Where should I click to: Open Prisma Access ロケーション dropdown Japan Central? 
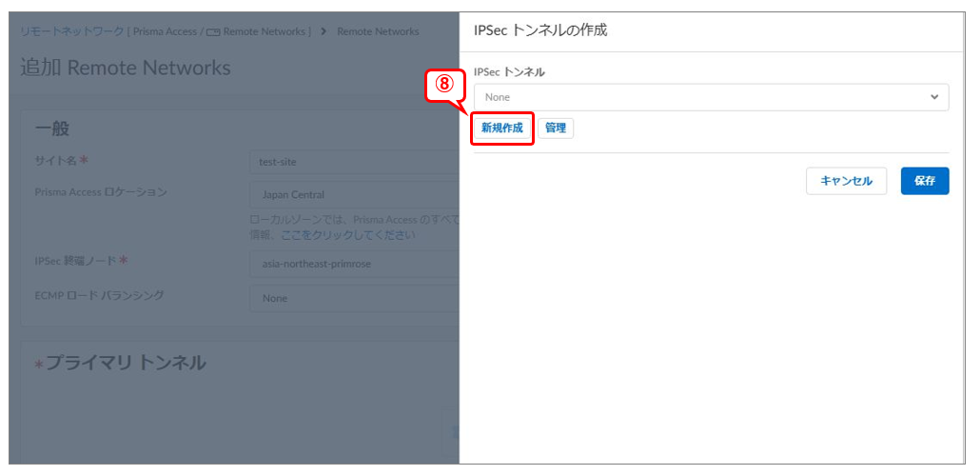coord(352,195)
